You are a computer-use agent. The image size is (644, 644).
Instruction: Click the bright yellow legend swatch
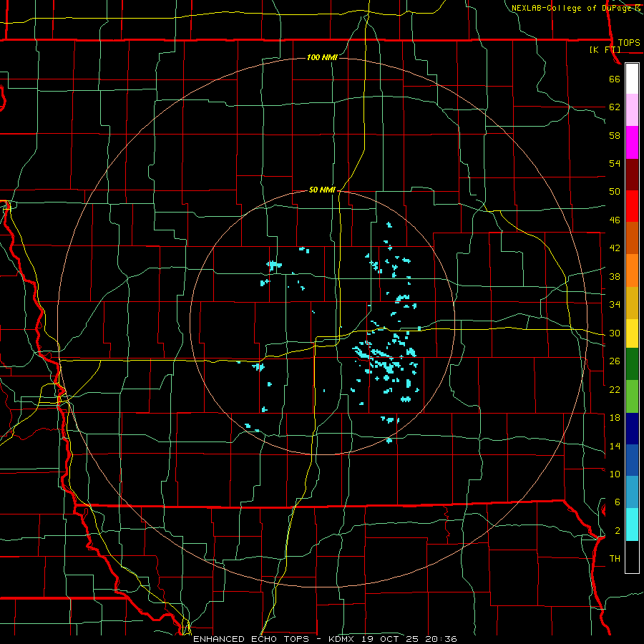[632, 333]
